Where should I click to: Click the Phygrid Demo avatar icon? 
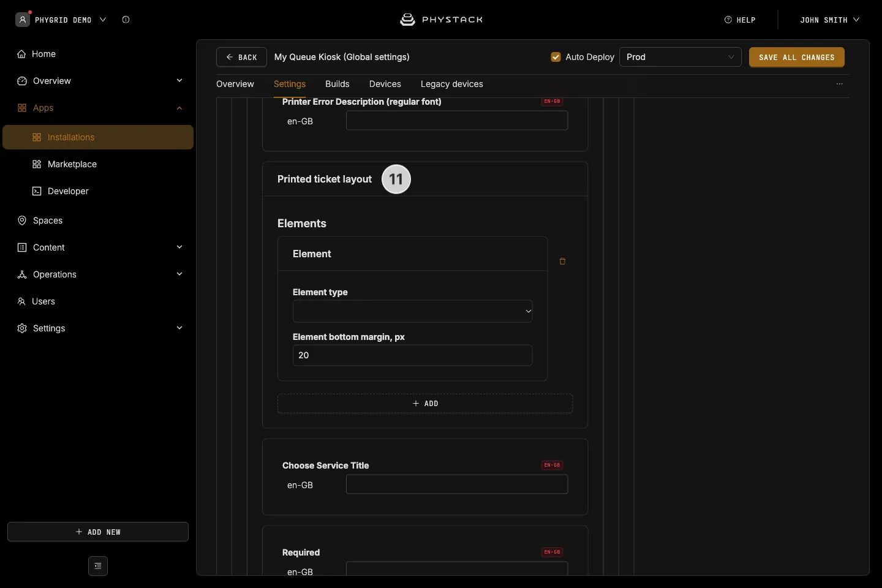coord(23,20)
